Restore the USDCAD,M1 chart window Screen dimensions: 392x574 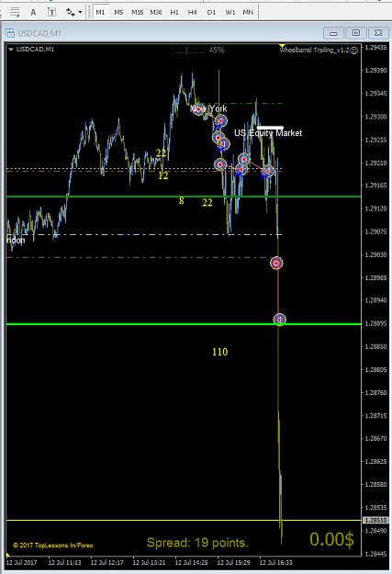[x=356, y=33]
